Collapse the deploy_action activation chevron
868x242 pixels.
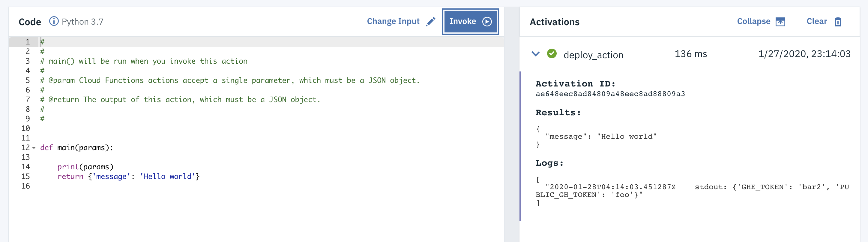(x=535, y=54)
